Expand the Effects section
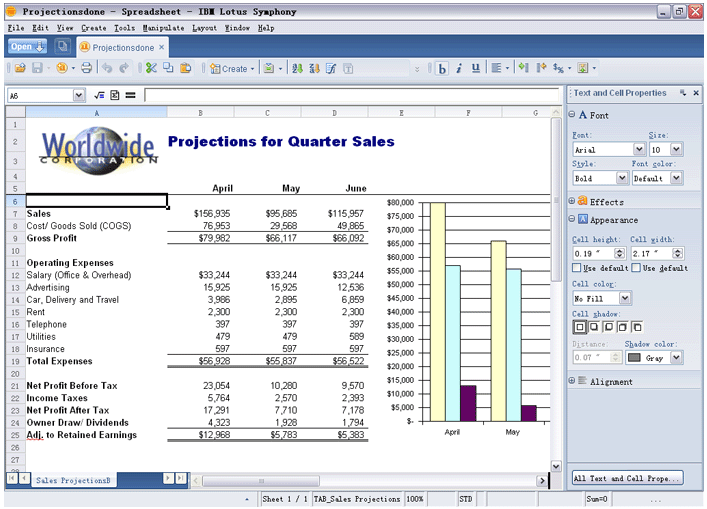This screenshot has height=509, width=707. point(573,201)
